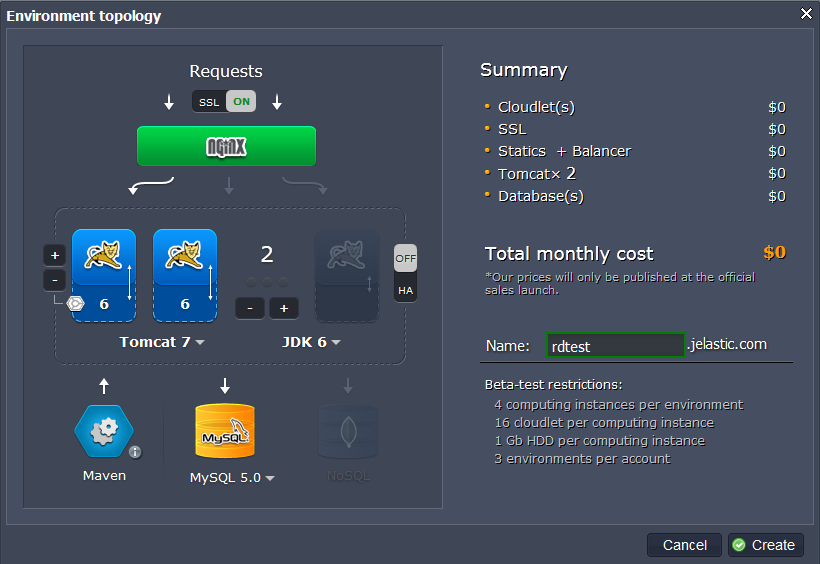This screenshot has width=820, height=564.
Task: Click the environment Name input field
Action: [x=615, y=346]
